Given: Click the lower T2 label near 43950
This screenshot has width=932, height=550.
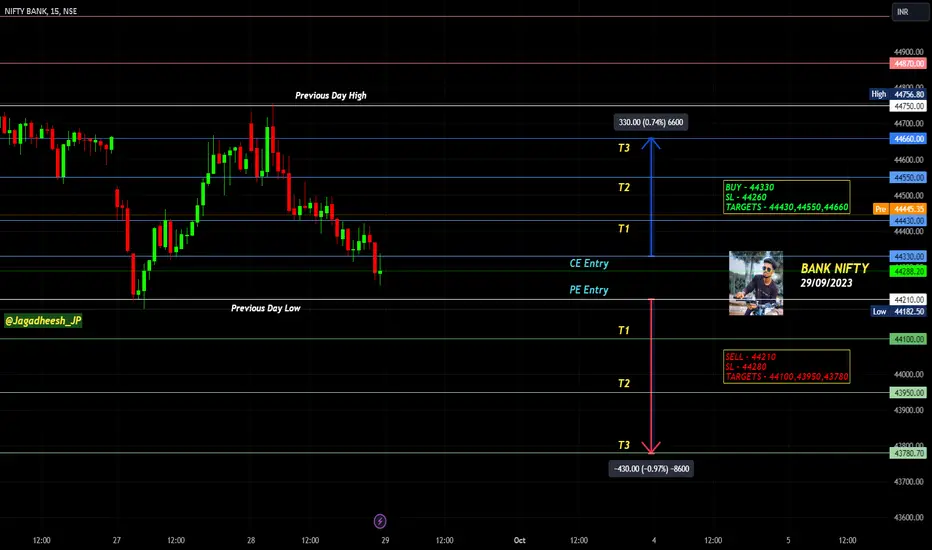Looking at the screenshot, I should [x=624, y=384].
